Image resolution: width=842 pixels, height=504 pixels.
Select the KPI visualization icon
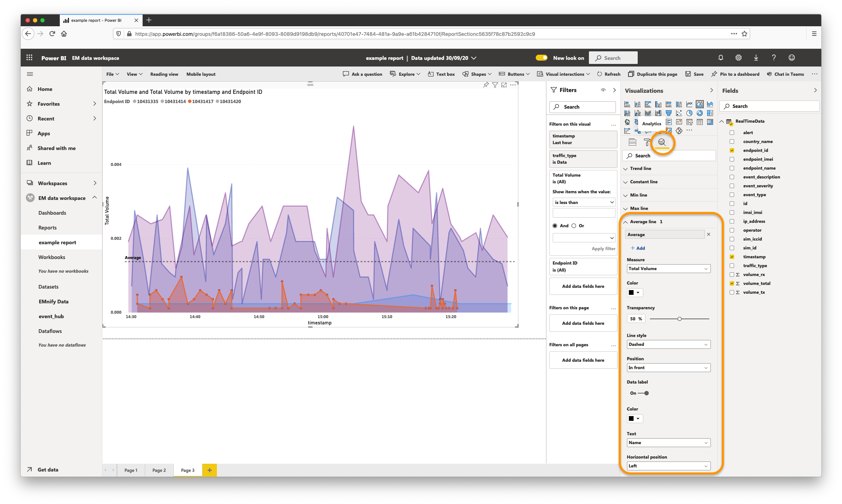(679, 122)
